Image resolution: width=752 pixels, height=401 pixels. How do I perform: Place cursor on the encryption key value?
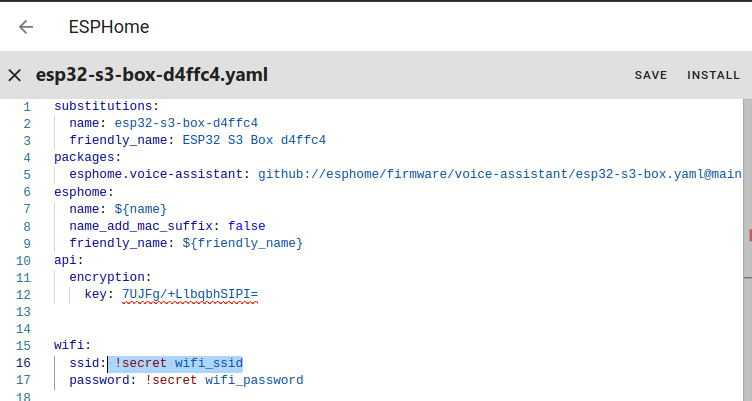pyautogui.click(x=190, y=294)
